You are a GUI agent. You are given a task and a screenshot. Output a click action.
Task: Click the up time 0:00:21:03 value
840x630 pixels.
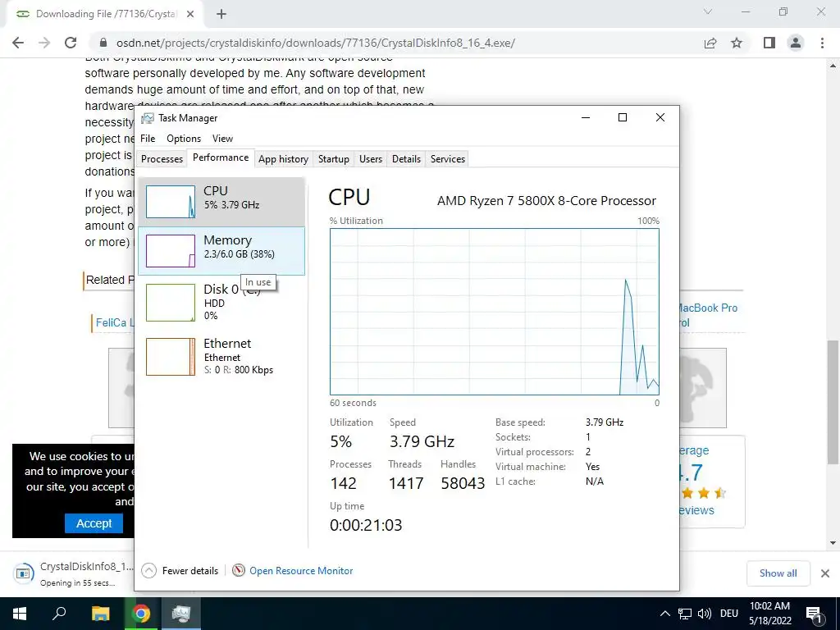point(366,525)
